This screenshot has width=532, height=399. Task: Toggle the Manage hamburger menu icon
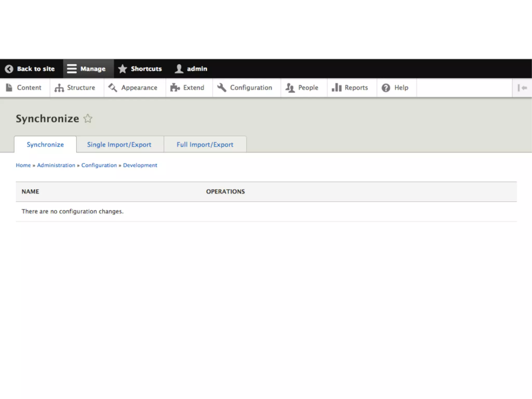click(72, 69)
